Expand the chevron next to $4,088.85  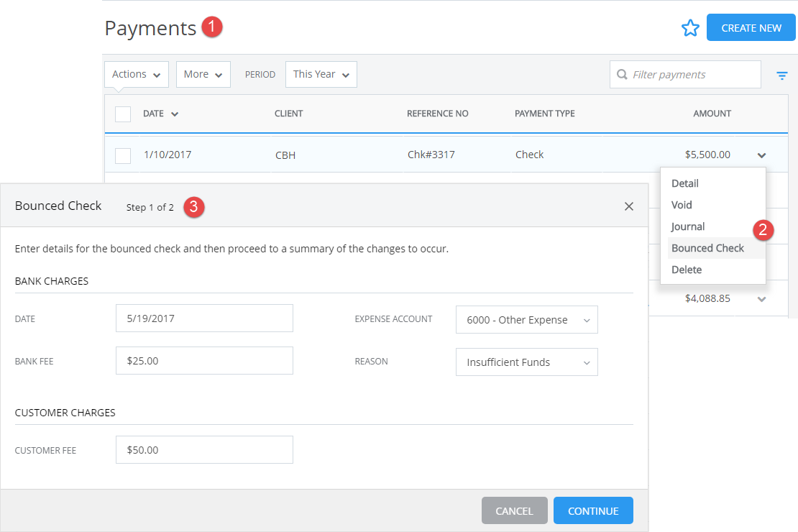pos(761,298)
